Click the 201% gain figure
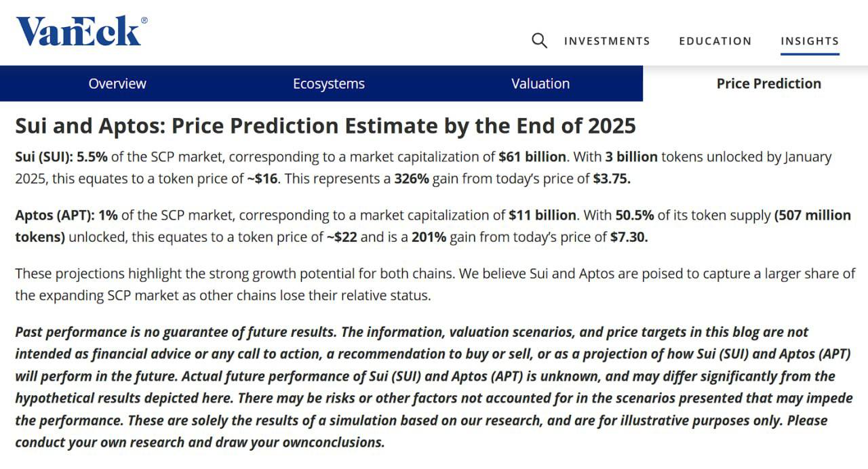The image size is (868, 469). 429,237
